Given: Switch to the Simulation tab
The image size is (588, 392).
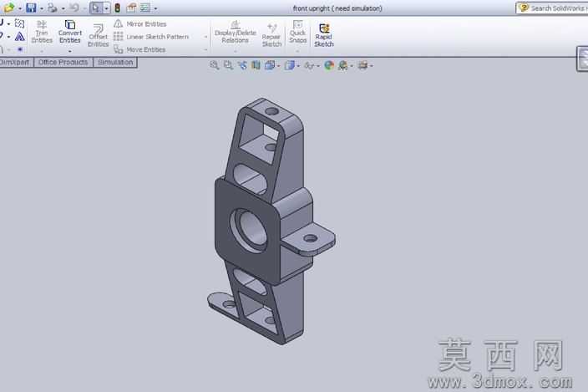Looking at the screenshot, I should click(115, 63).
